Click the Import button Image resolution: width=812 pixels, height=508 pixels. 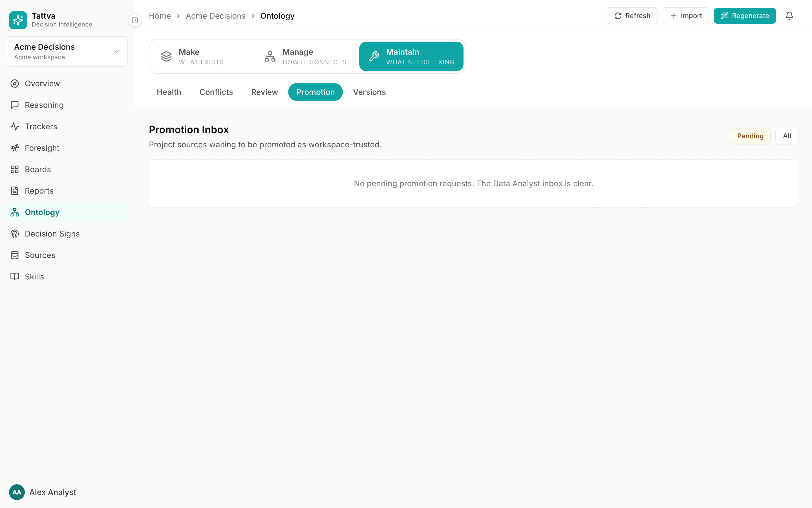pyautogui.click(x=685, y=16)
